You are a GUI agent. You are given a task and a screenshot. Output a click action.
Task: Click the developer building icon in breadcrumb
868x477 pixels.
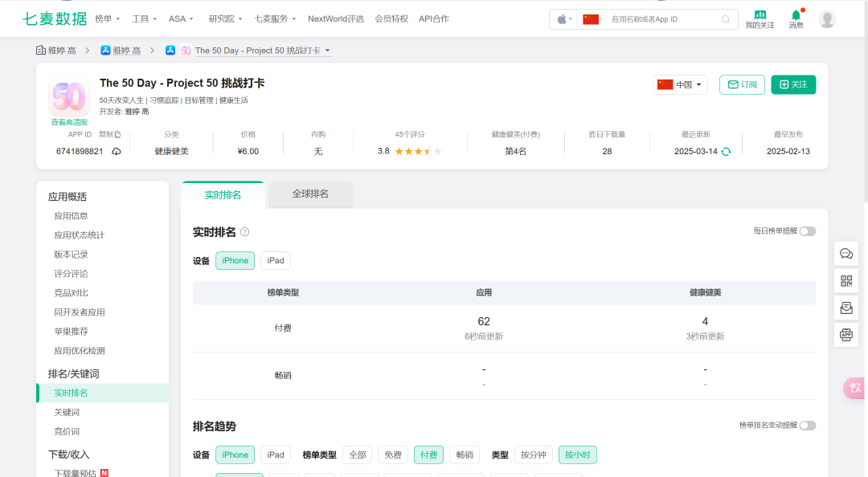tap(41, 51)
